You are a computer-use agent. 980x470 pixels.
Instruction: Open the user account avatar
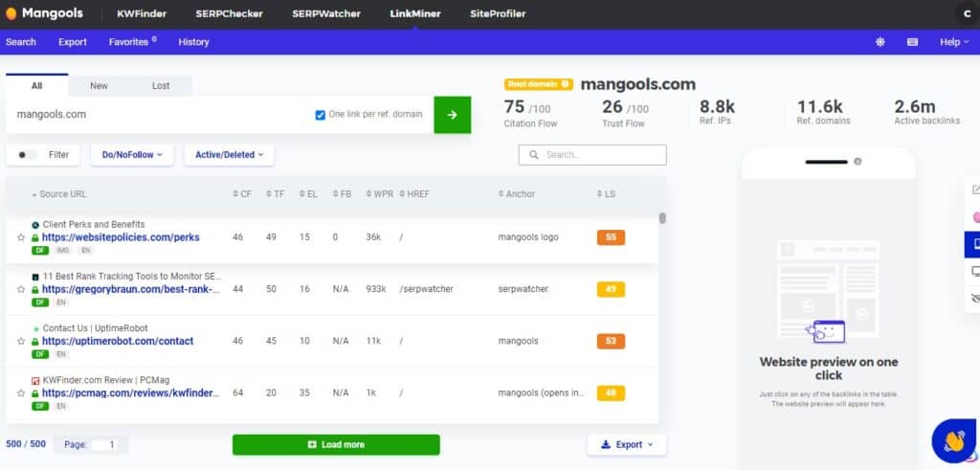pyautogui.click(x=967, y=13)
